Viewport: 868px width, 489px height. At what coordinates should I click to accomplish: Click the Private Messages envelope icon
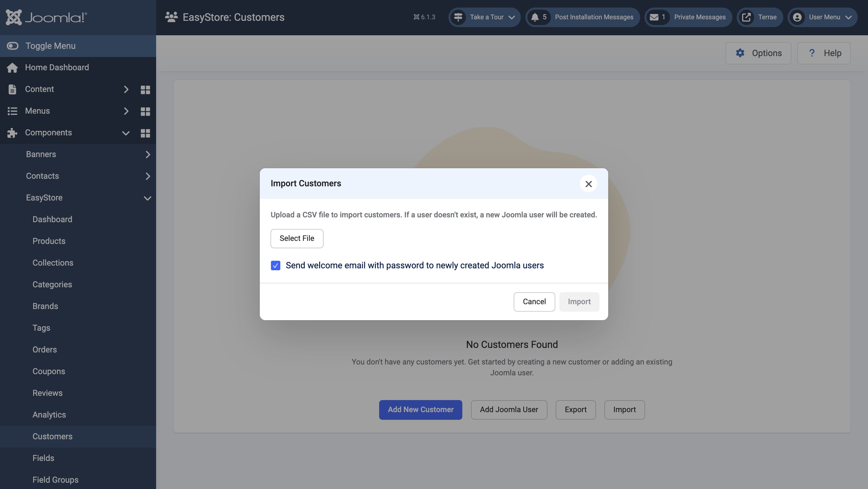654,17
